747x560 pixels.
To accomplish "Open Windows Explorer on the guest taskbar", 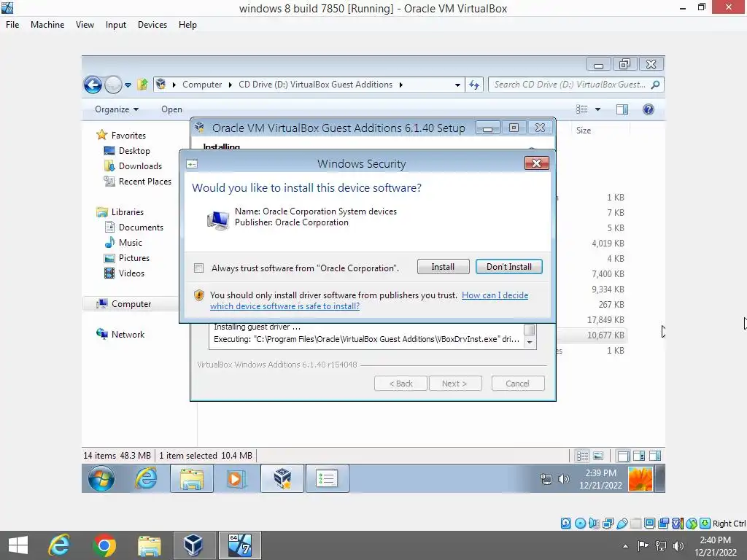I will pyautogui.click(x=192, y=478).
